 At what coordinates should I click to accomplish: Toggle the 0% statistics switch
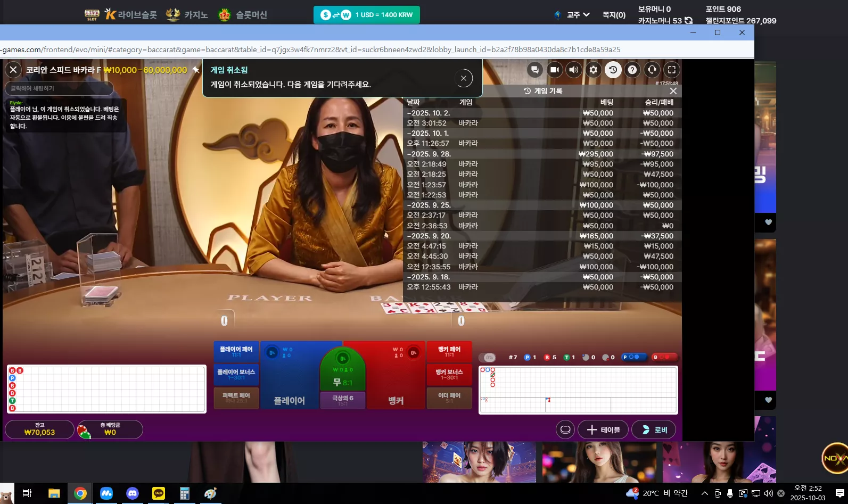click(x=488, y=358)
